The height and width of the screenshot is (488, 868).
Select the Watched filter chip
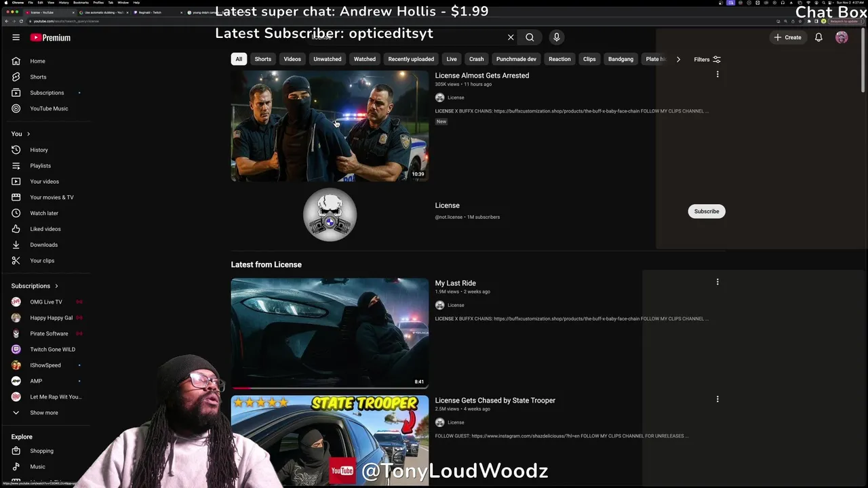click(x=364, y=59)
